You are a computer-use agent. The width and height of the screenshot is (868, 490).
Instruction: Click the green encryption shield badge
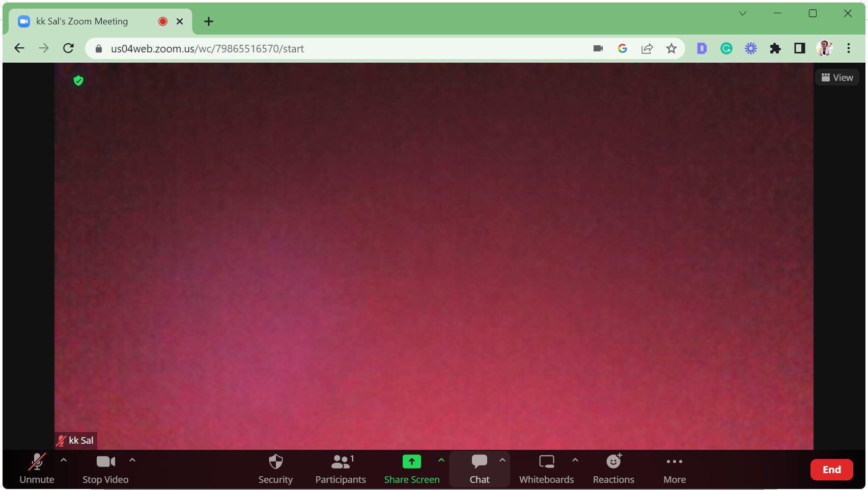[79, 80]
